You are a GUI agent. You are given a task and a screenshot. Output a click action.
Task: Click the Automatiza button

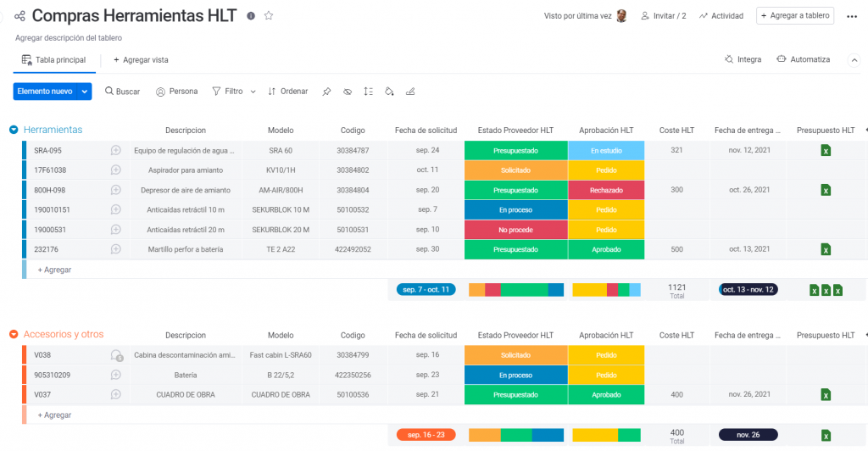(x=802, y=60)
